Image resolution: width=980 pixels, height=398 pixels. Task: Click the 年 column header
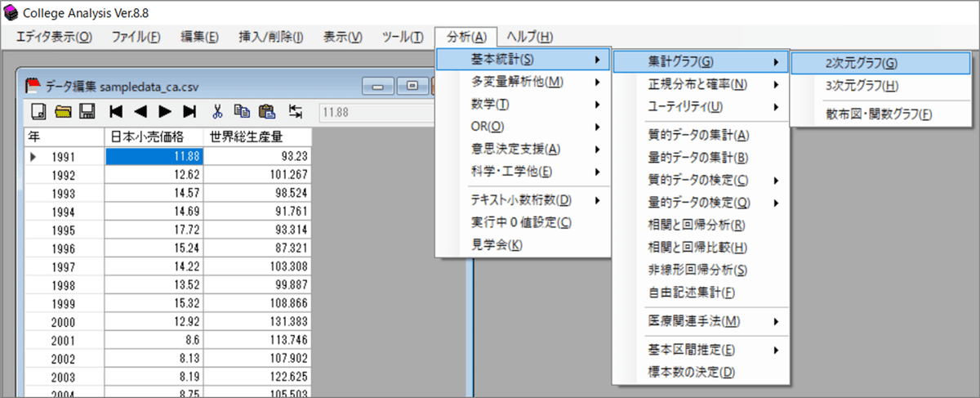(65, 136)
